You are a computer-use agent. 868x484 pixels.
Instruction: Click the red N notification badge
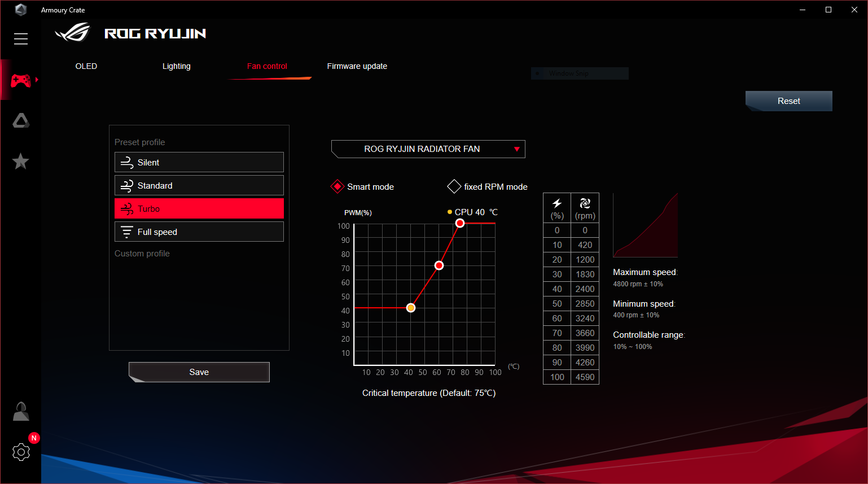34,438
